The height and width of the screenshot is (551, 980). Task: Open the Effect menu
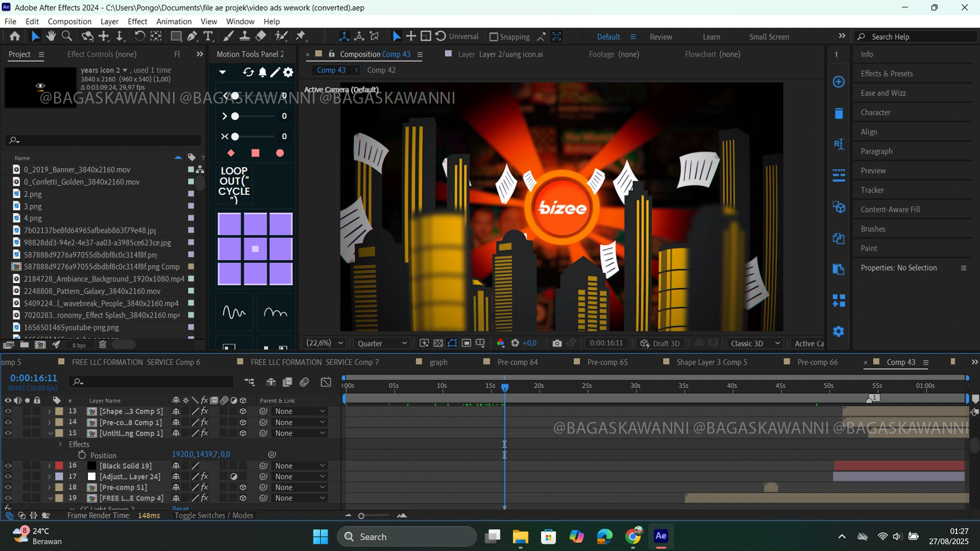point(137,21)
